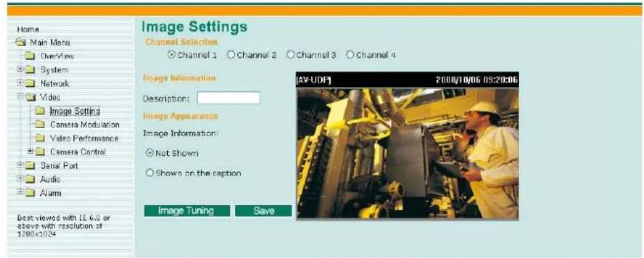Click the Camera Control folder icon
The width and height of the screenshot is (644, 258).
click(x=39, y=152)
